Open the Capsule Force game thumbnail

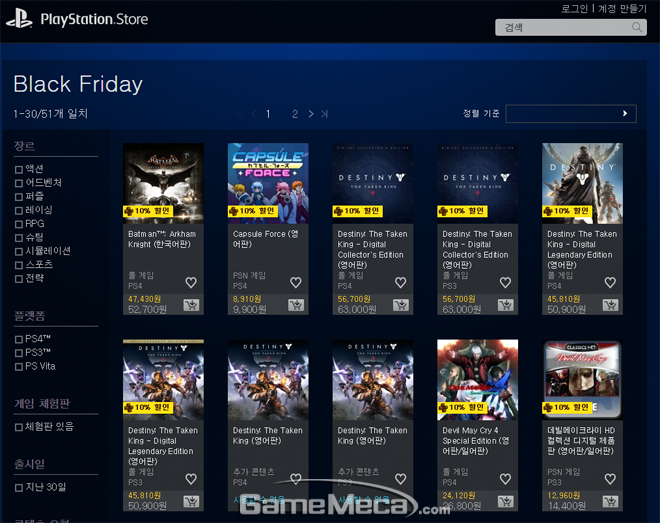click(x=268, y=181)
